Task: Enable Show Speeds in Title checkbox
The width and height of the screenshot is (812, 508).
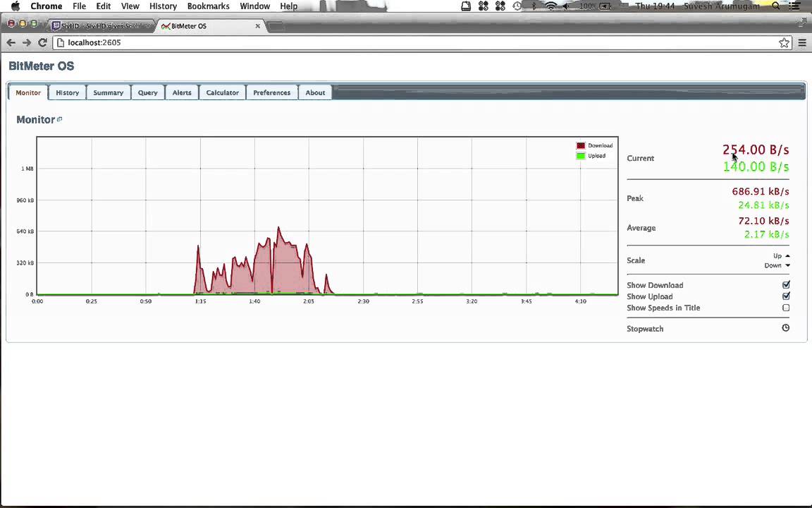Action: click(786, 308)
